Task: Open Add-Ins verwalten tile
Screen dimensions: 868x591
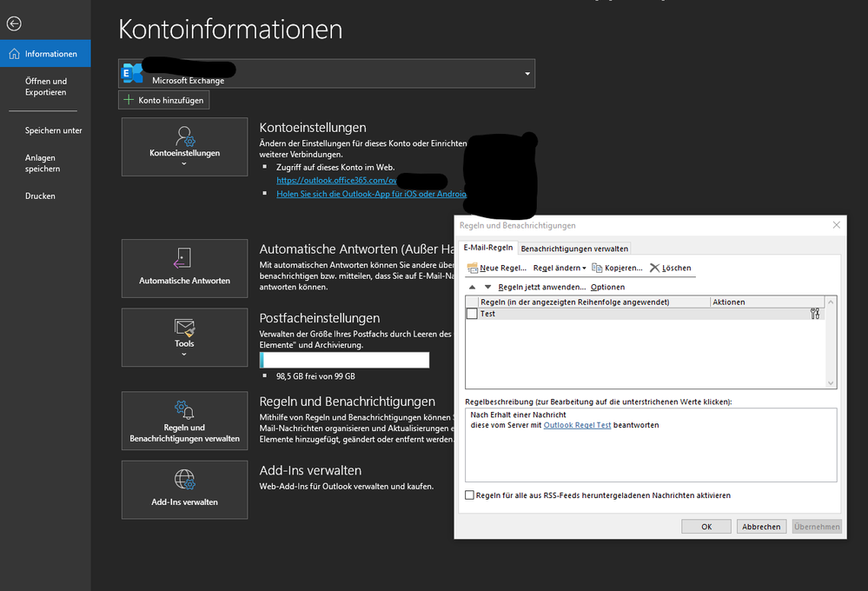Action: pos(184,489)
